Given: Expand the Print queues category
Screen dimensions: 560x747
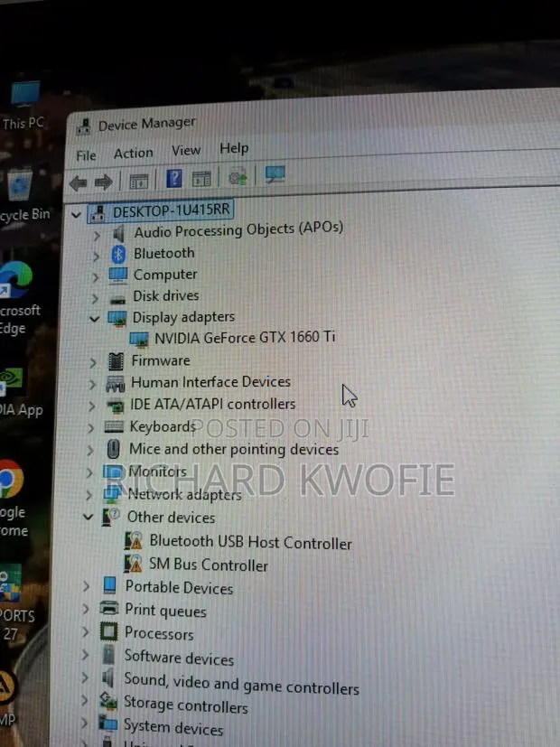Looking at the screenshot, I should (86, 609).
